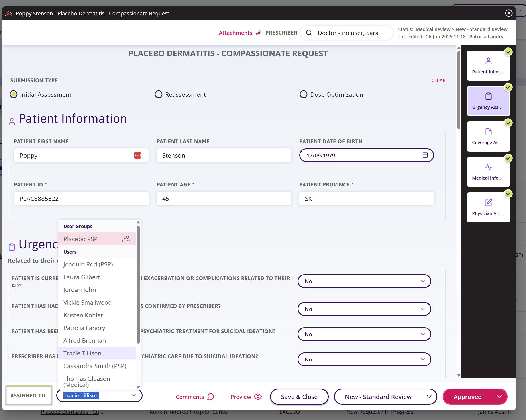The height and width of the screenshot is (420, 526).
Task: Click the Patient Date of Birth field
Action: tap(367, 155)
